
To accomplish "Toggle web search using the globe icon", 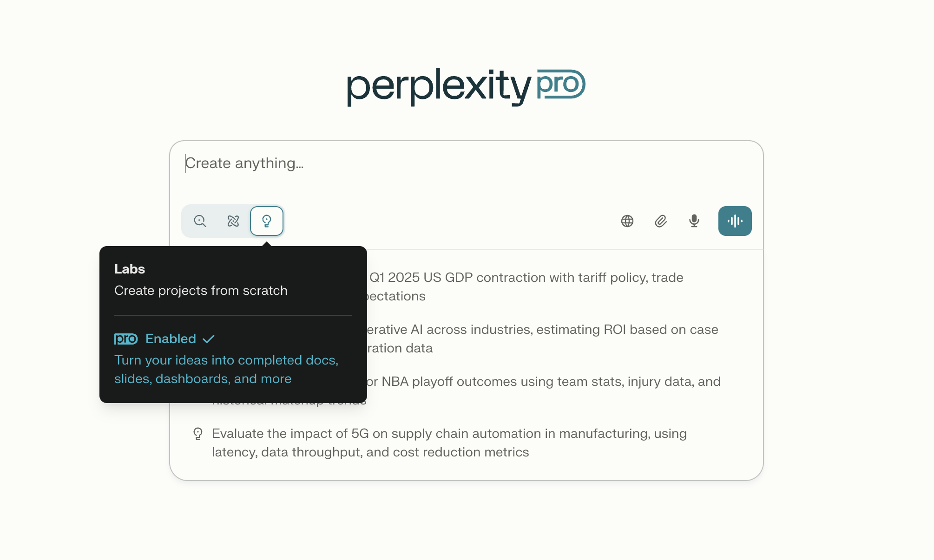I will [x=627, y=221].
